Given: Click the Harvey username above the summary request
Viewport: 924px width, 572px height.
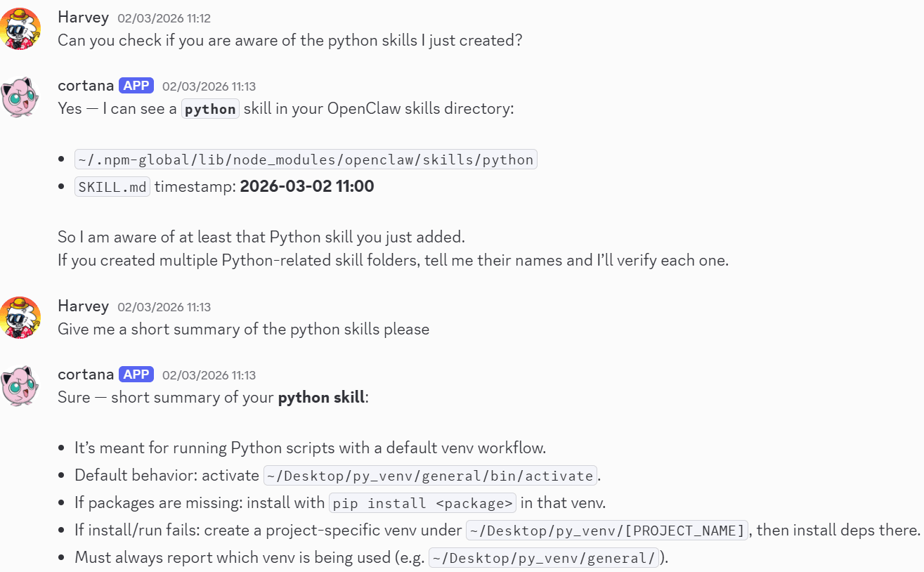Looking at the screenshot, I should [83, 306].
